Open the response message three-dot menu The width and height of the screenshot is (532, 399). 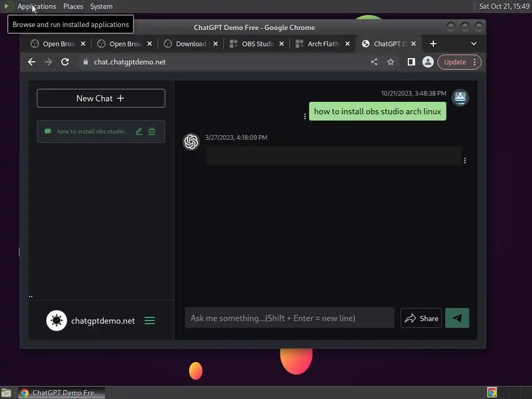(464, 161)
